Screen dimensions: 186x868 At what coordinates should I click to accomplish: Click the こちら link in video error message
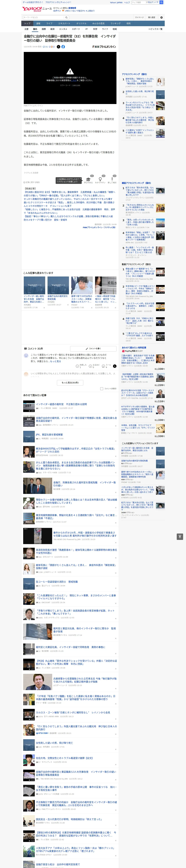[74, 81]
